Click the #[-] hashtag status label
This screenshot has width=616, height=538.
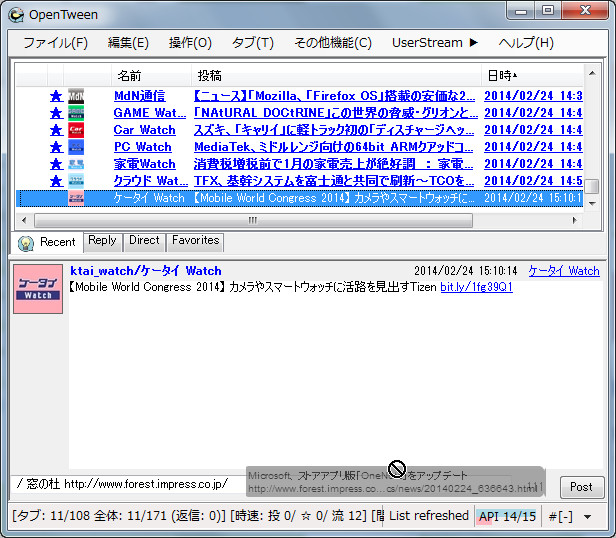click(560, 516)
